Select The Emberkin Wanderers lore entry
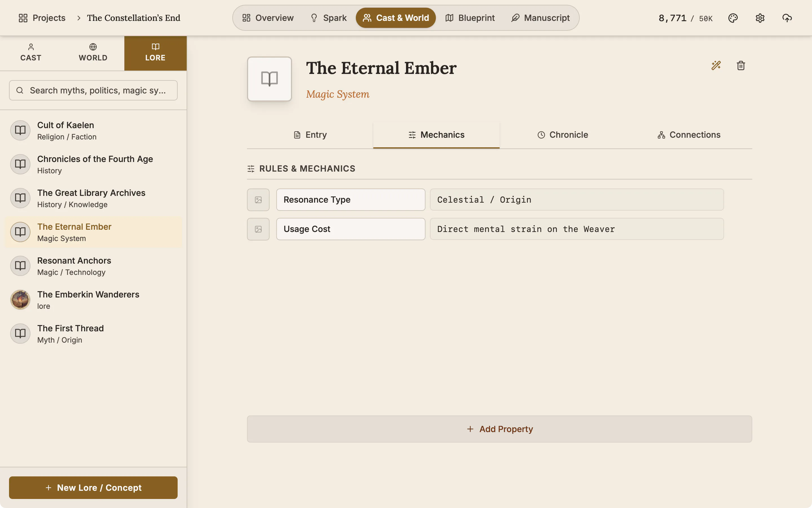 click(93, 300)
